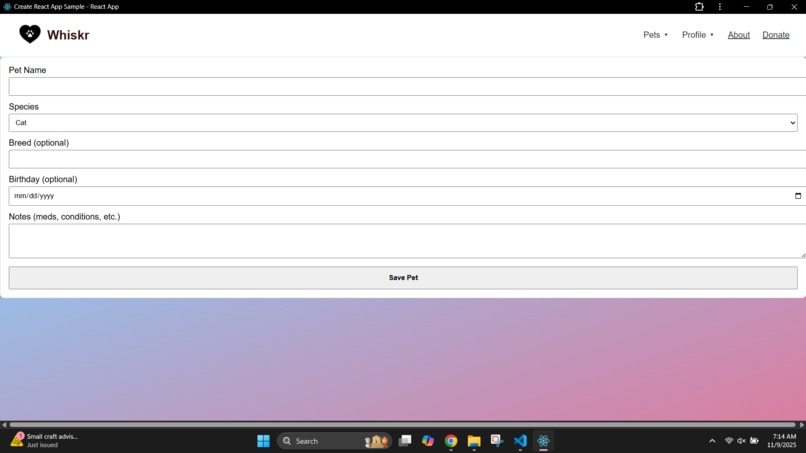
Task: Open Copilot from taskbar
Action: 428,441
